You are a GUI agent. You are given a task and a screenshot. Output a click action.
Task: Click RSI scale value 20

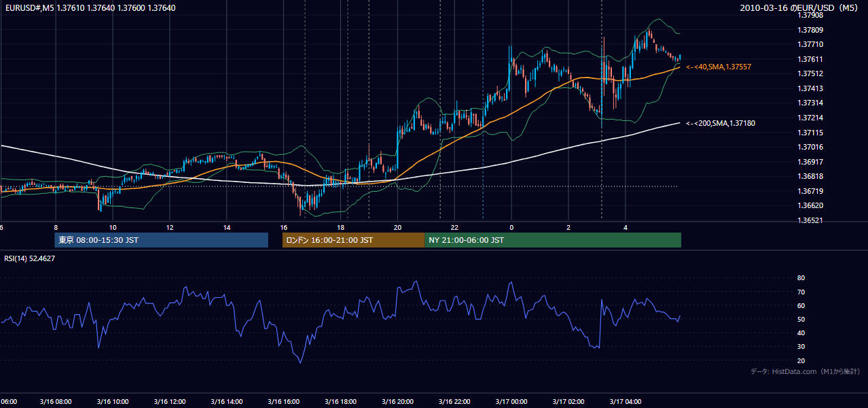(x=801, y=360)
